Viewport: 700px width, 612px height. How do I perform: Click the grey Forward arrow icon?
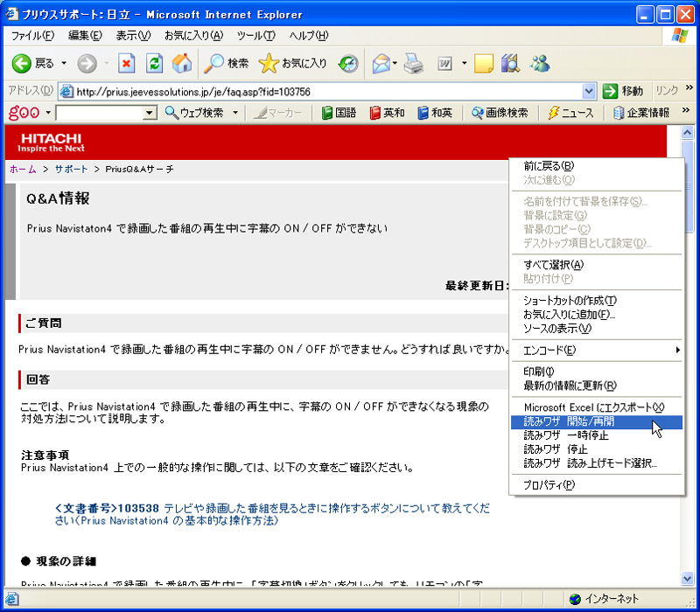(x=87, y=64)
